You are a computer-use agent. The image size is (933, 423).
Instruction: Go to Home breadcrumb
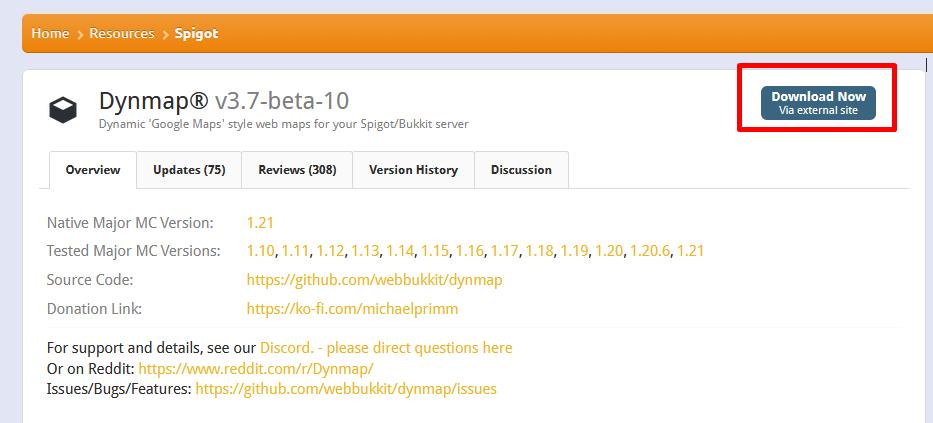pyautogui.click(x=50, y=34)
